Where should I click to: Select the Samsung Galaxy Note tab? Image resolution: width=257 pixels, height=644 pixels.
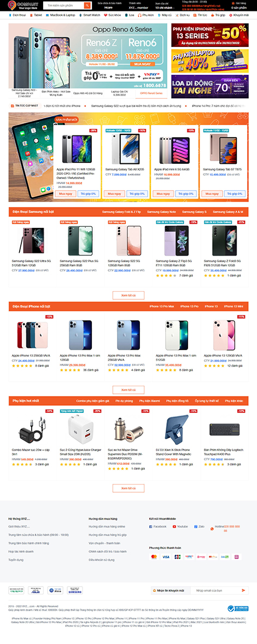(x=162, y=211)
